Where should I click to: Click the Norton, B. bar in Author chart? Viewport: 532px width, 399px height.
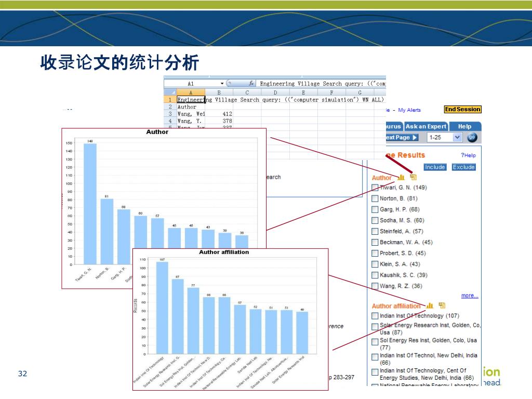click(107, 231)
